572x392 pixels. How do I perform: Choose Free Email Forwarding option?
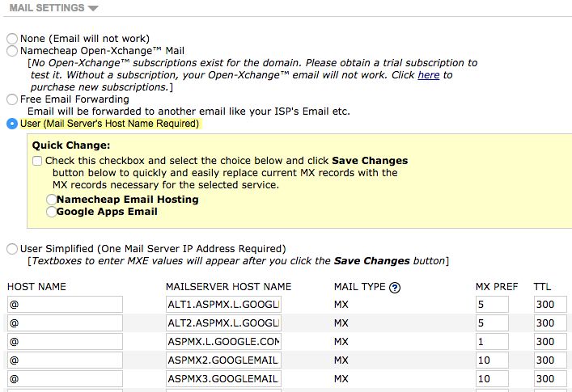(12, 99)
